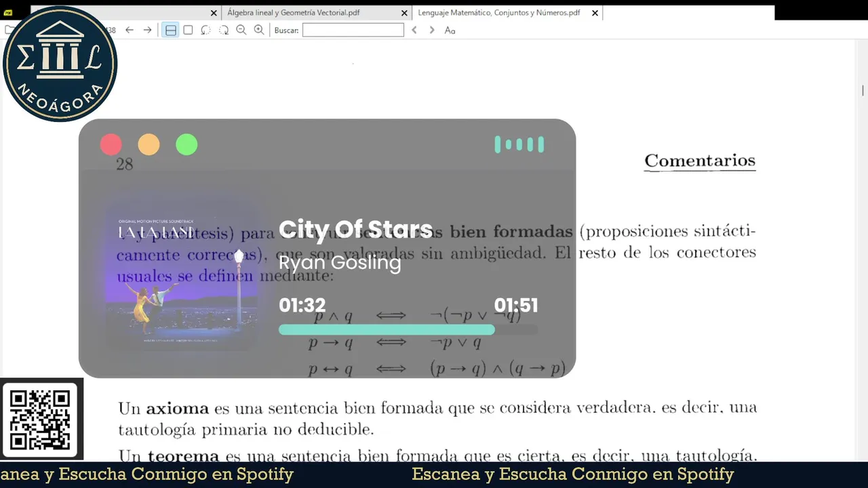
Task: Open the folder icon in the PDF toolbar
Action: pos(9,30)
